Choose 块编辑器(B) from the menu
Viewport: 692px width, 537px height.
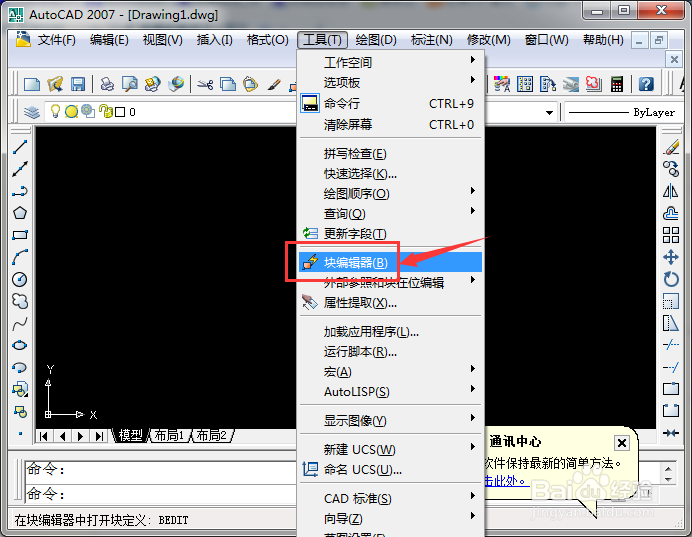click(391, 263)
